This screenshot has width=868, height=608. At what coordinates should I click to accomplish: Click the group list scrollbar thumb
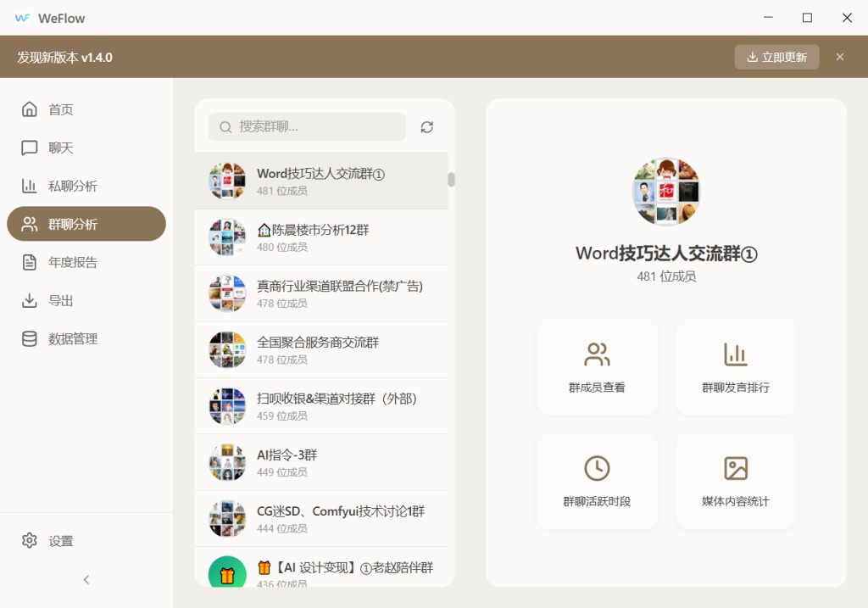coord(451,179)
